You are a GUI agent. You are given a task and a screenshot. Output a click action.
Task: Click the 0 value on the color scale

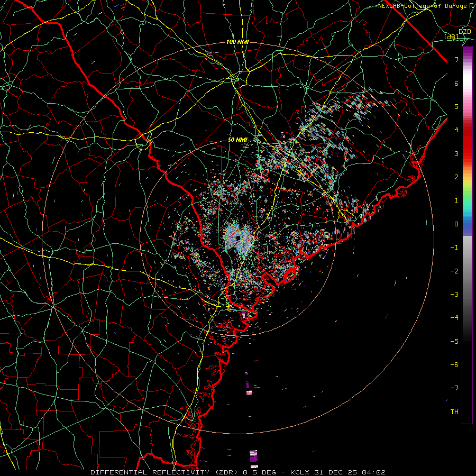456,224
